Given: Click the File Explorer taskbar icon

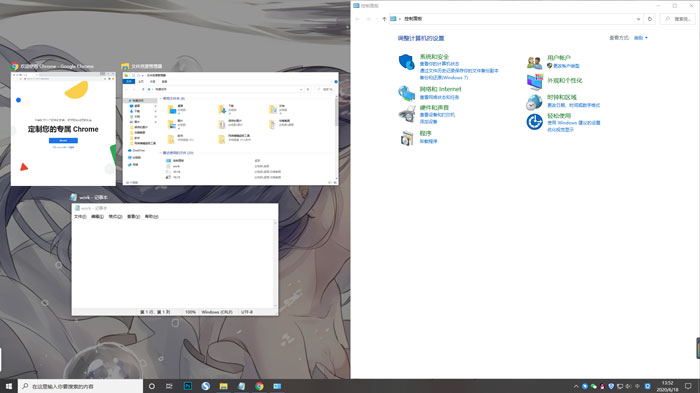Looking at the screenshot, I should [x=224, y=386].
